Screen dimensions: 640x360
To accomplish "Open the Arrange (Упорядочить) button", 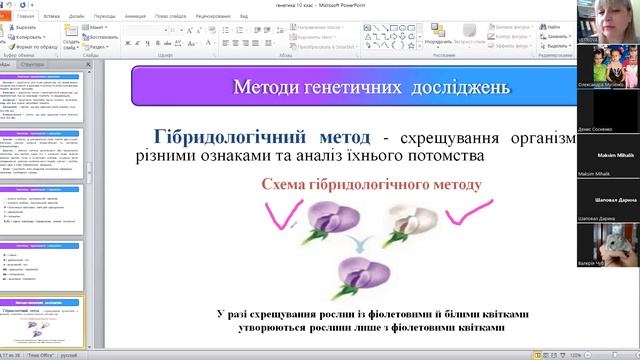I will (x=438, y=35).
